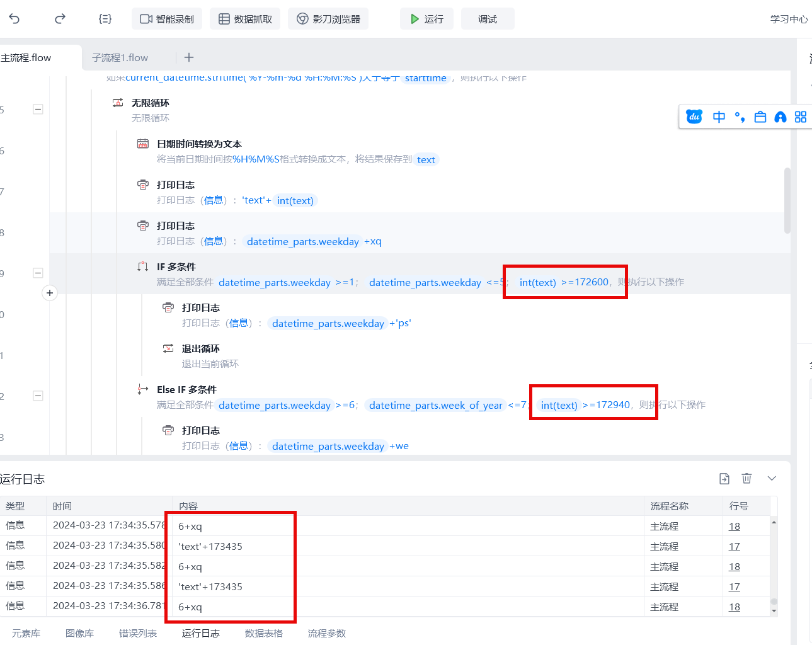Switch to 子流程1.flow tab
The height and width of the screenshot is (645, 812).
[120, 57]
